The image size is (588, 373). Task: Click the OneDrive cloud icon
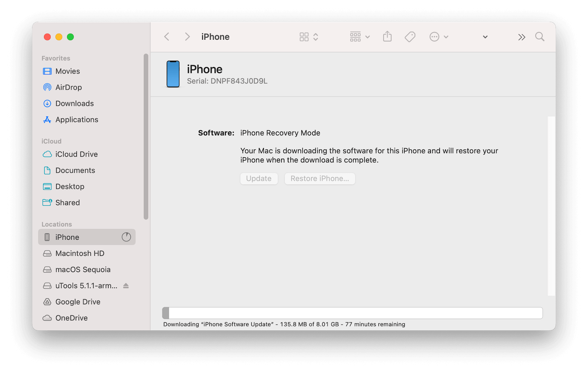coord(47,318)
